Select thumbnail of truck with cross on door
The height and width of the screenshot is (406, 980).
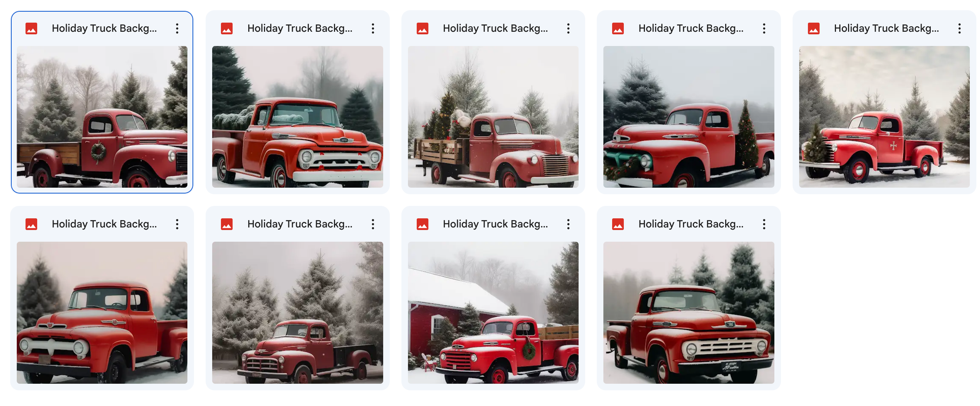coord(884,117)
